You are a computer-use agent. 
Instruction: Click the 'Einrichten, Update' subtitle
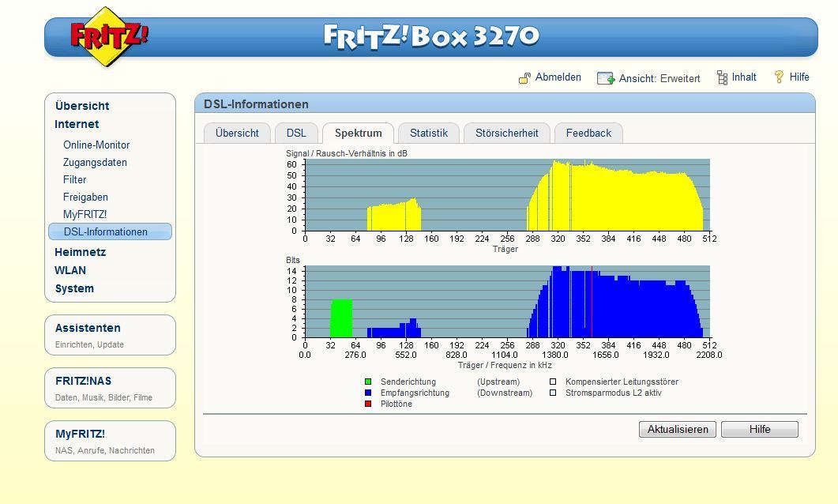[89, 344]
